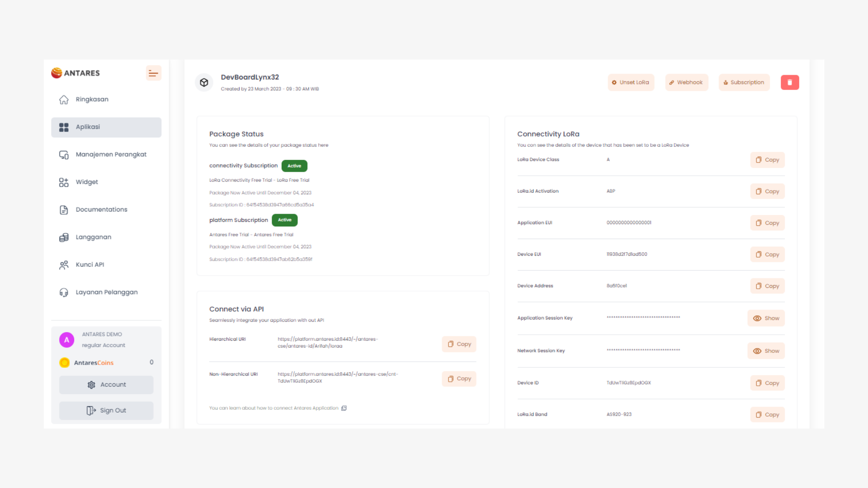The height and width of the screenshot is (488, 868).
Task: Copy the Hierarchical URI
Action: click(459, 344)
